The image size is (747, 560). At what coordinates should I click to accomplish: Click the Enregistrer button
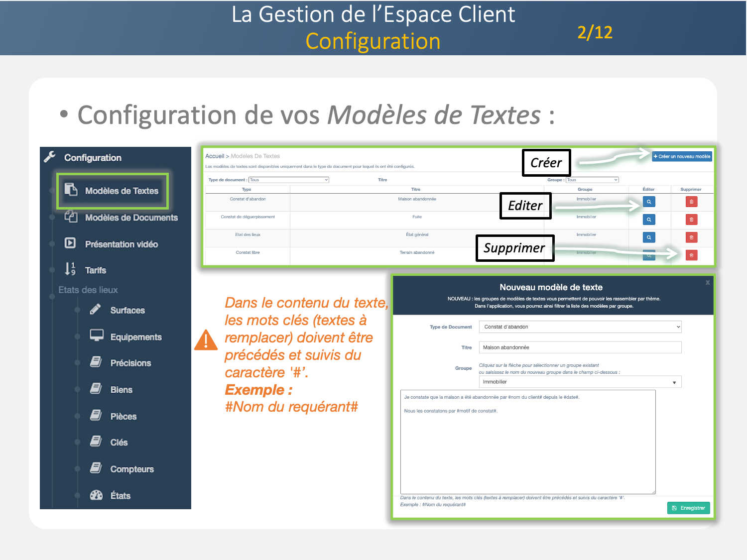[688, 508]
